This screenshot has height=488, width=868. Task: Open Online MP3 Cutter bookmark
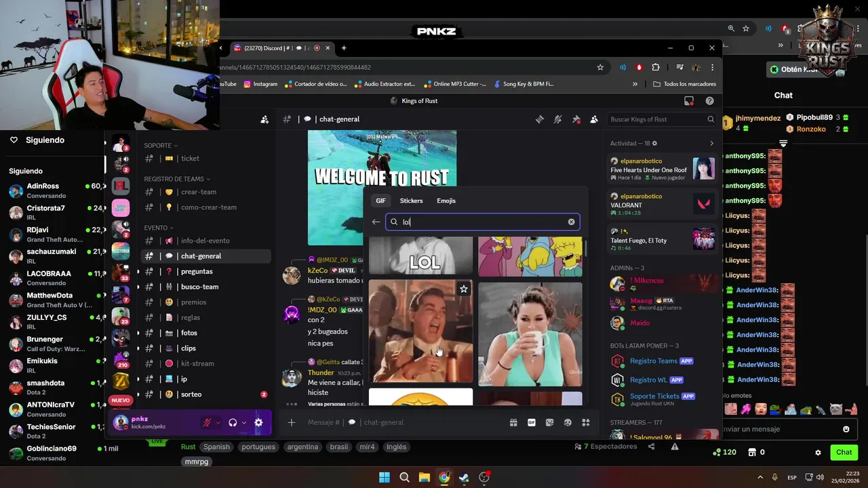pos(454,84)
